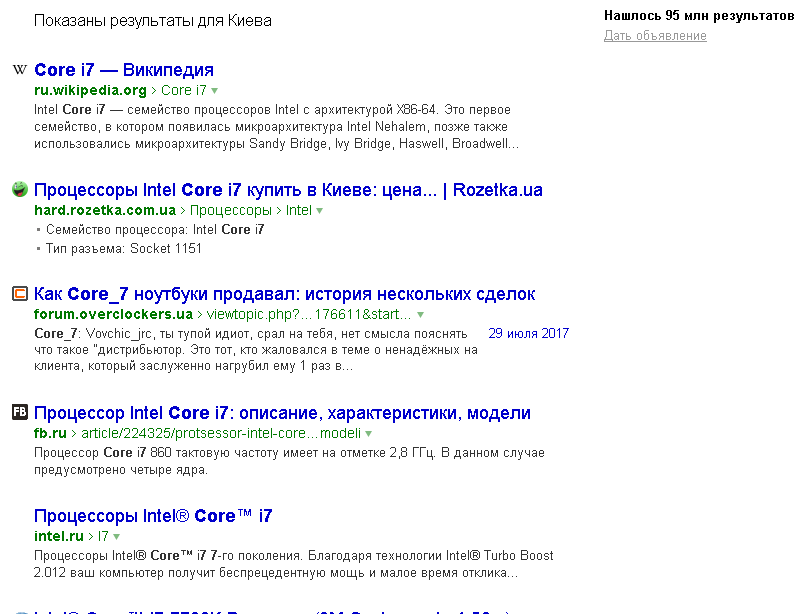Click 'Процессоры' breadcrumb in Rozetka result
Image resolution: width=808 pixels, height=614 pixels.
pyautogui.click(x=231, y=210)
